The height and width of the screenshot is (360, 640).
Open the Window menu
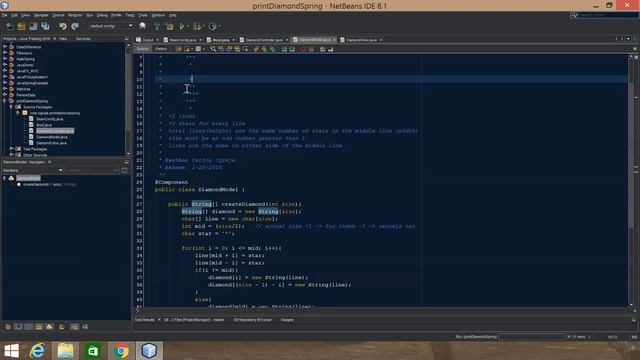158,15
